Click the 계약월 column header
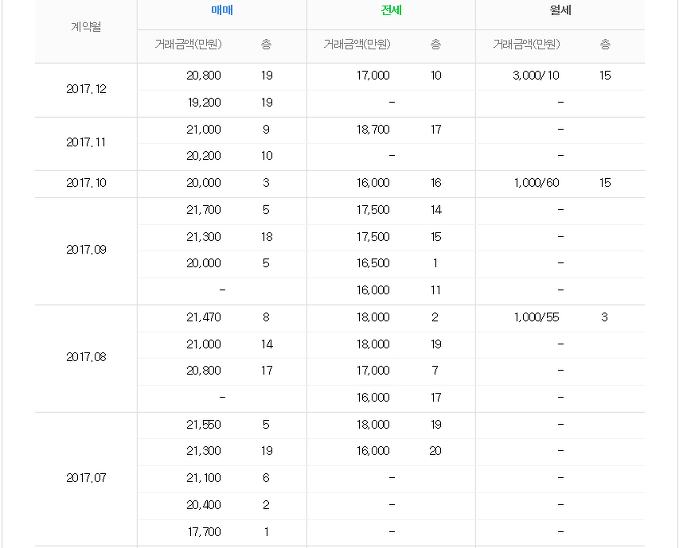 tap(86, 27)
